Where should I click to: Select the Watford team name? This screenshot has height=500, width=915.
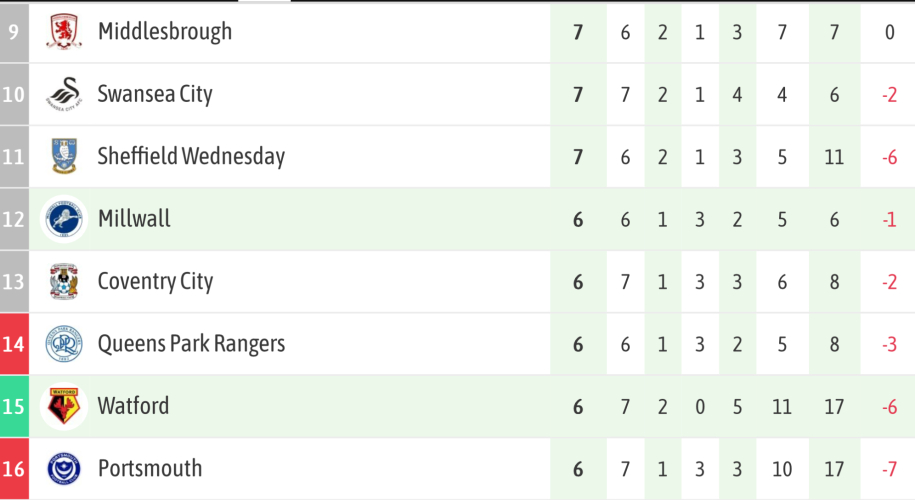coord(133,406)
